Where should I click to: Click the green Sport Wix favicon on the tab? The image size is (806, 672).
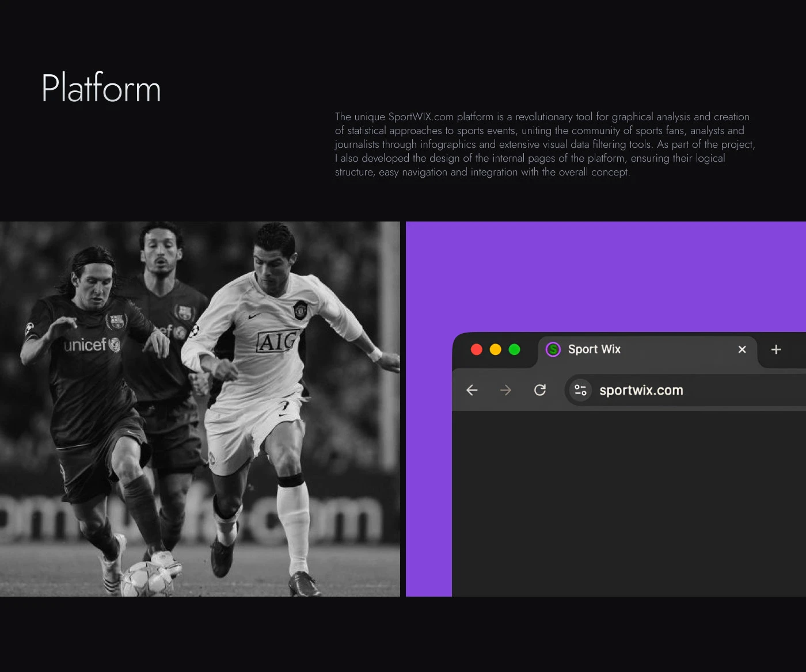tap(553, 349)
